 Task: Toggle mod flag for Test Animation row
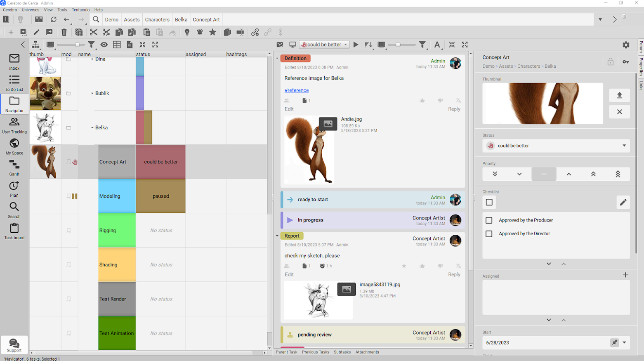click(x=69, y=333)
